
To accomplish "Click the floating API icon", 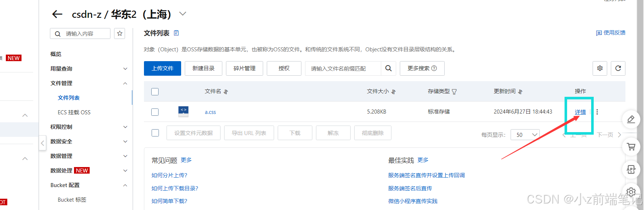I will pyautogui.click(x=631, y=169).
